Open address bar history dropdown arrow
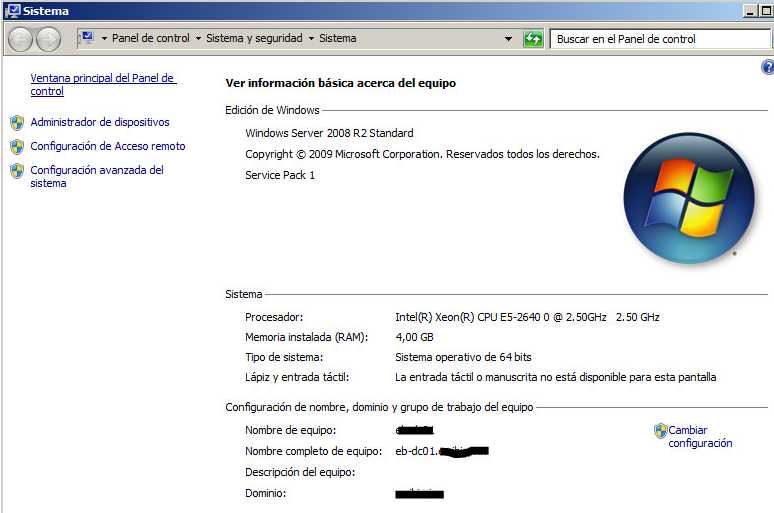Image resolution: width=774 pixels, height=513 pixels. tap(508, 39)
